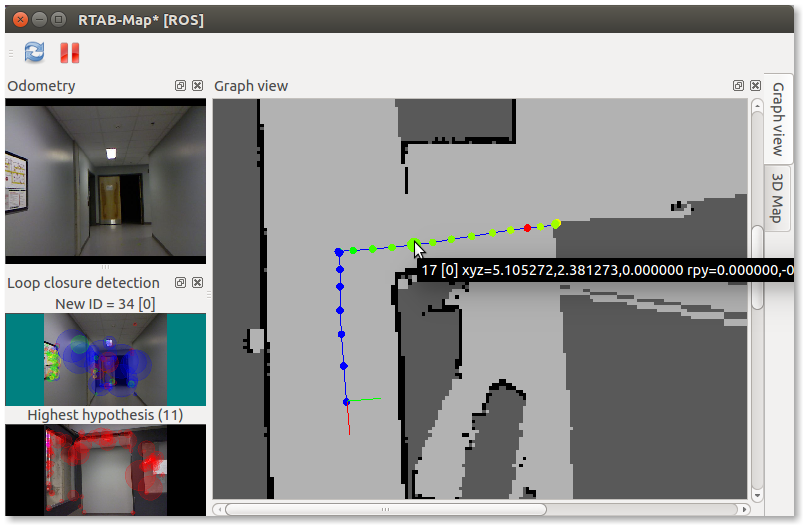Click the red node on the graph path
803x525 pixels.
[527, 228]
